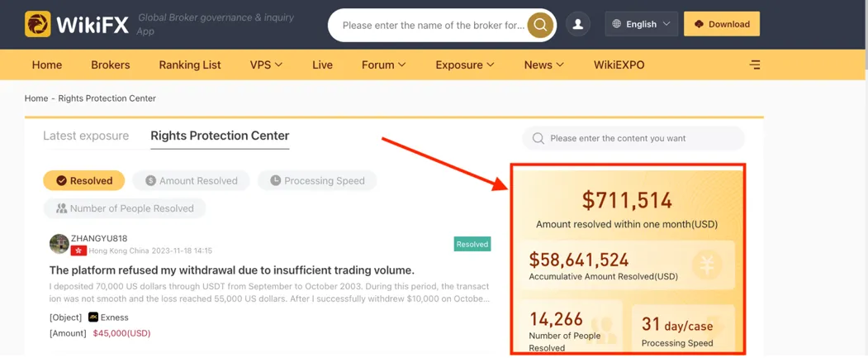Click the content search field under tabs
868x358 pixels.
coord(633,139)
